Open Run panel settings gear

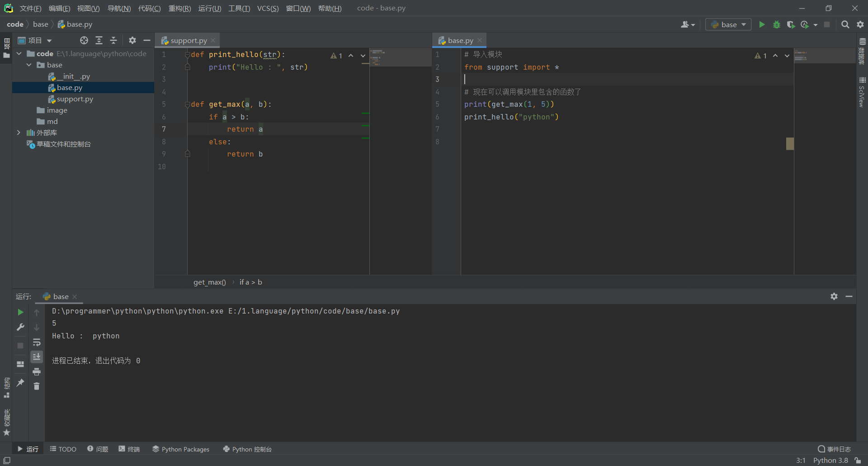click(x=834, y=296)
